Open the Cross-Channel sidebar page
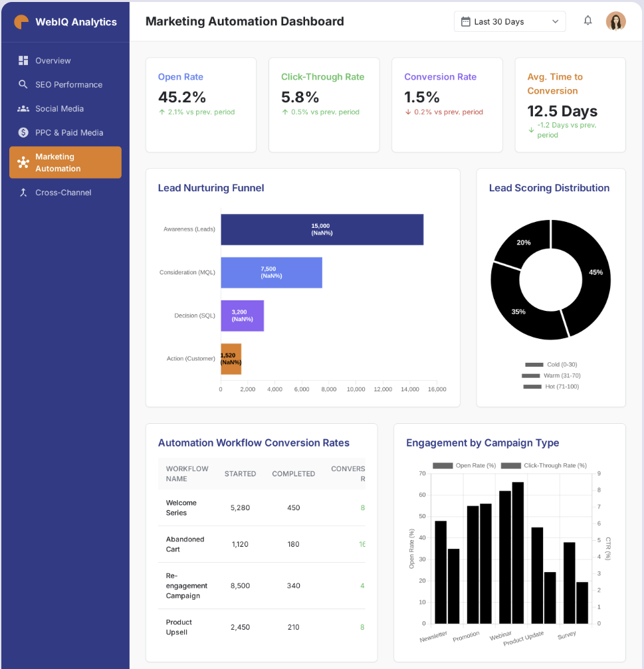 point(63,193)
